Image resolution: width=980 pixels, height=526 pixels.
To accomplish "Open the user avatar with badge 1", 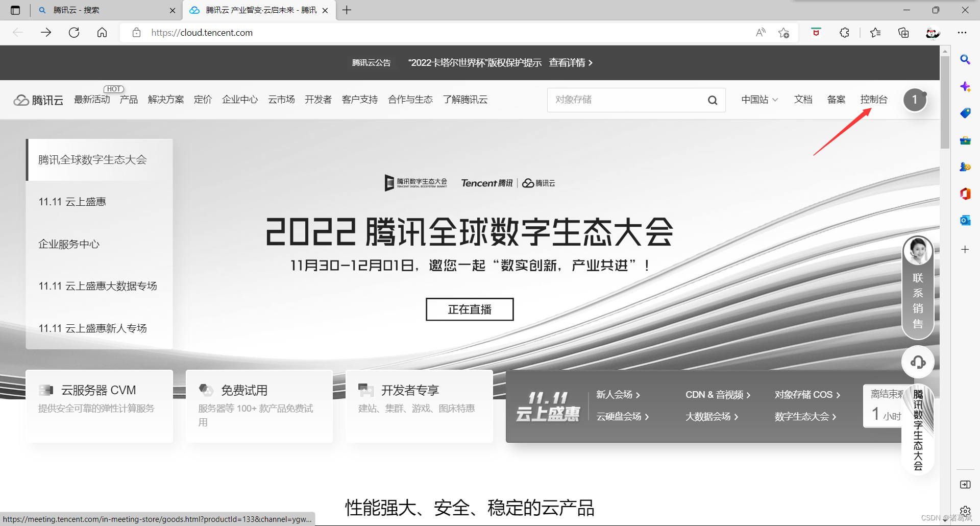I will point(915,100).
